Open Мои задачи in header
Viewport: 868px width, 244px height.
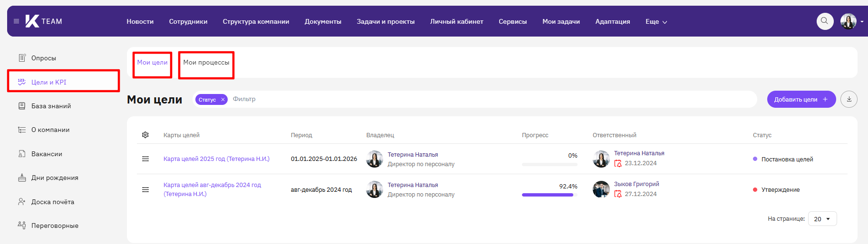561,21
